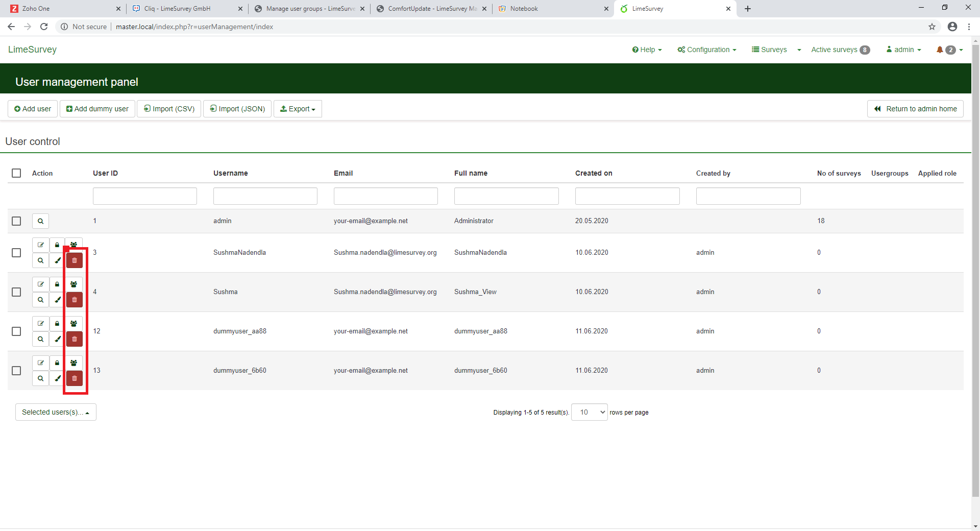Open lock permissions icon for dummyuser_aa88
The image size is (980, 531).
(x=57, y=324)
